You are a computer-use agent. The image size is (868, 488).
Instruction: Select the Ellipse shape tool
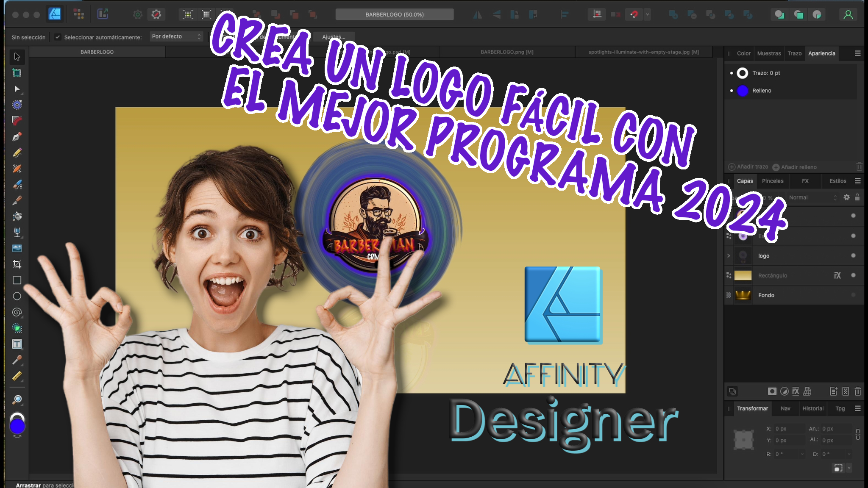click(17, 296)
